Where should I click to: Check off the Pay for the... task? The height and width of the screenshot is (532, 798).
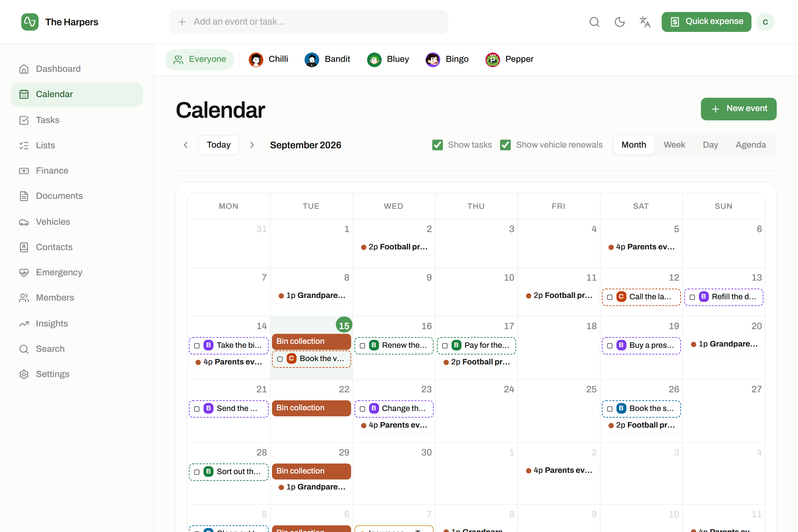(x=445, y=346)
